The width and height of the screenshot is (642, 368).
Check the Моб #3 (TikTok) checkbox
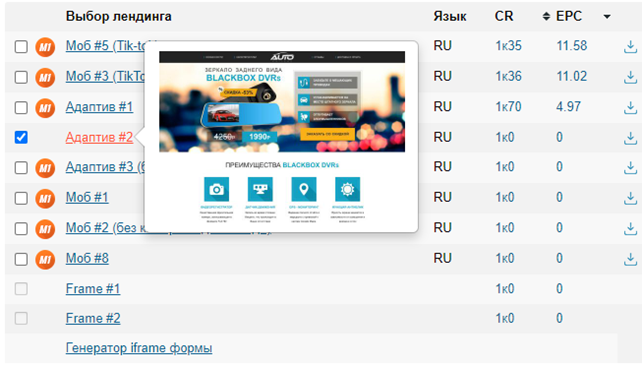pos(21,77)
